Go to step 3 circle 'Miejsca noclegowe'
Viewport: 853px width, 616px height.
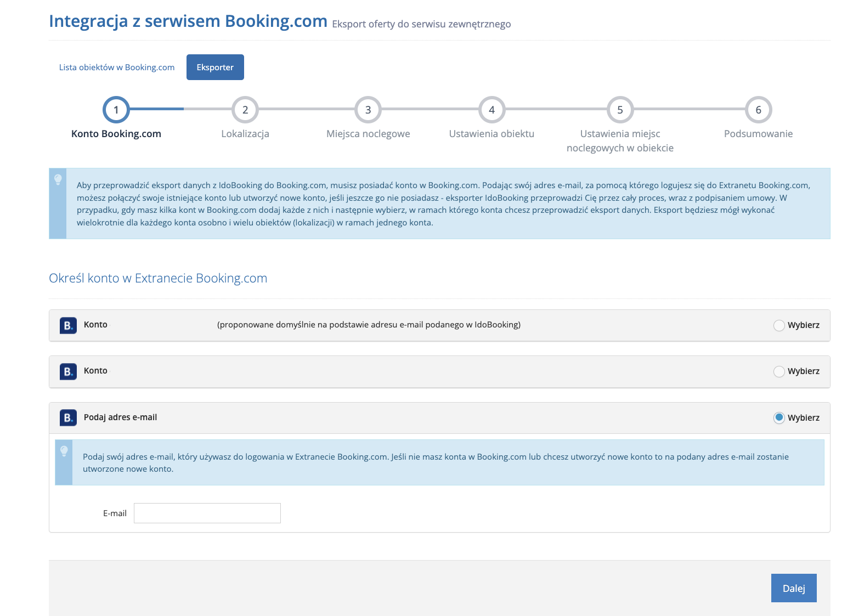pyautogui.click(x=368, y=110)
